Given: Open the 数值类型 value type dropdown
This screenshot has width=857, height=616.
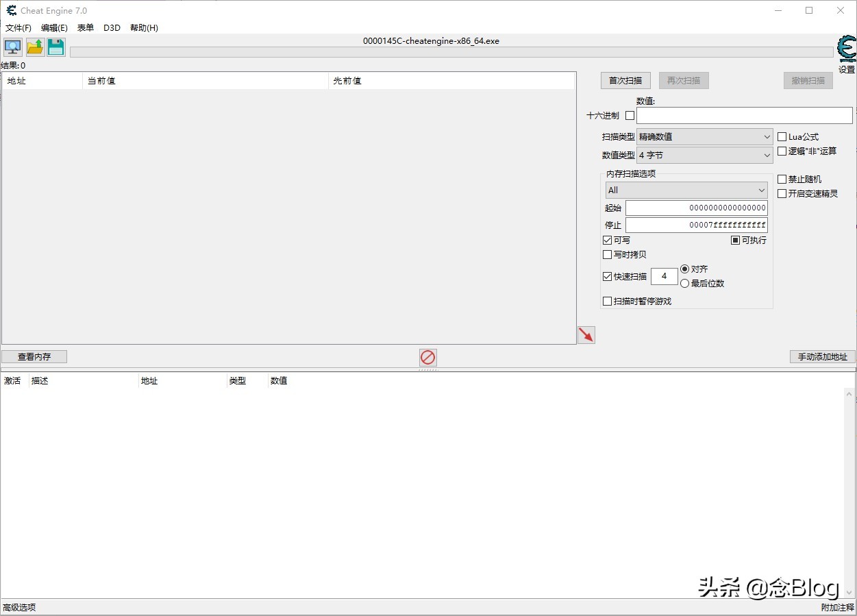Looking at the screenshot, I should (x=704, y=156).
